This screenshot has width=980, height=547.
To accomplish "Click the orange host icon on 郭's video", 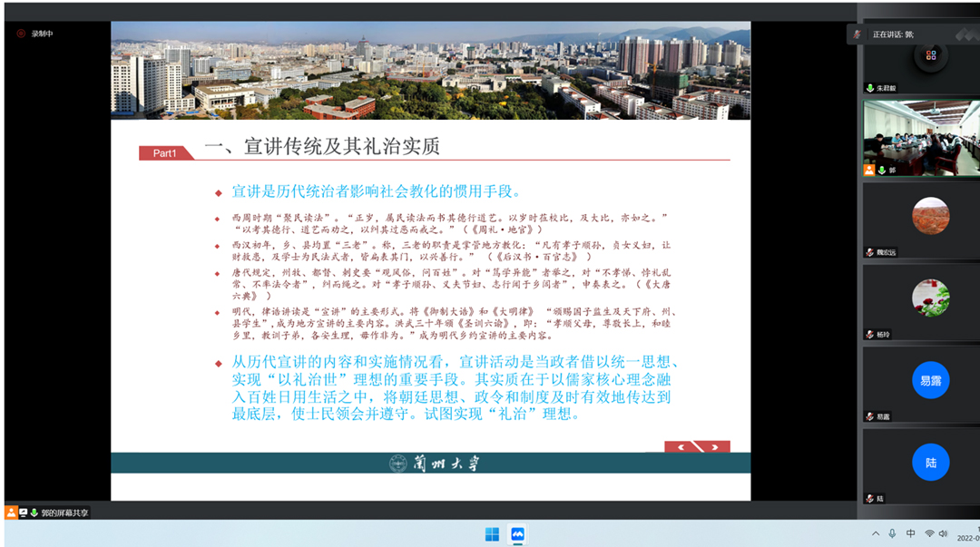I will pyautogui.click(x=869, y=170).
